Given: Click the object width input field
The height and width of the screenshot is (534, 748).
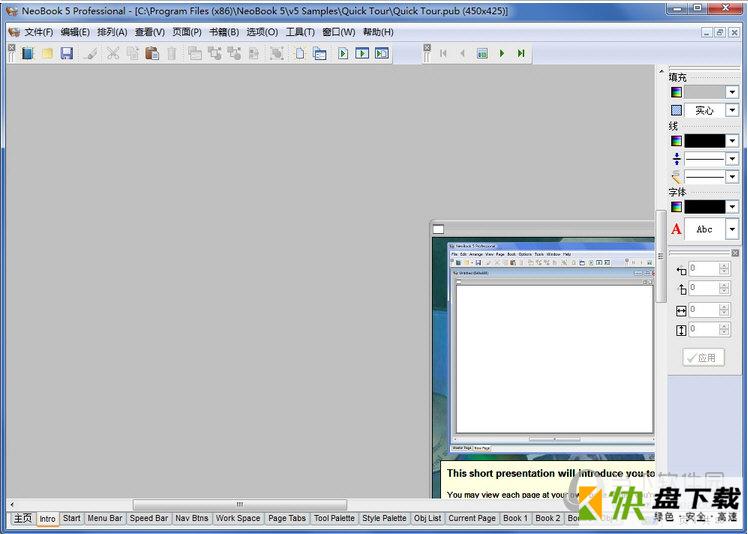Looking at the screenshot, I should coord(704,310).
